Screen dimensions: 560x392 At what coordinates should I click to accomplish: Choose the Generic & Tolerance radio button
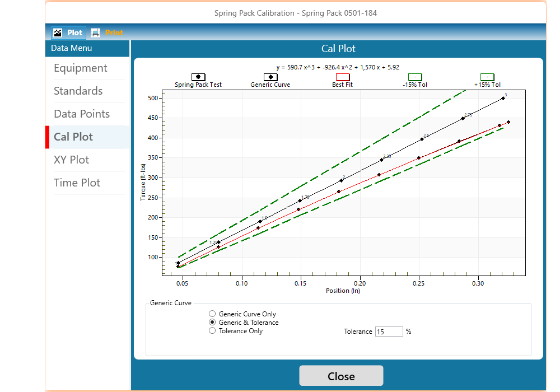coord(212,323)
